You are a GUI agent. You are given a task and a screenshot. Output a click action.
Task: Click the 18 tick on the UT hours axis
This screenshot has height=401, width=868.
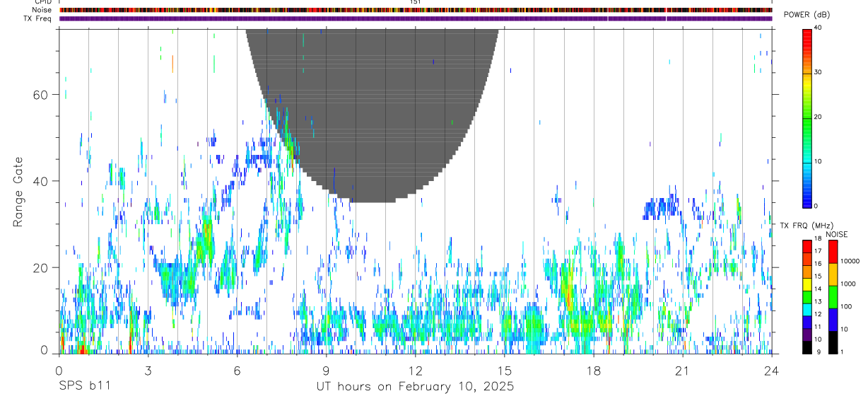594,370
